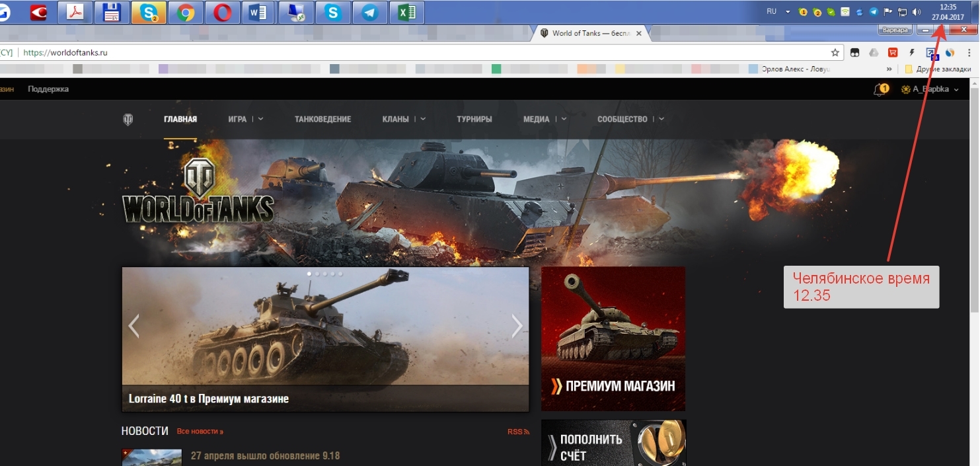Open Microsoft Excel from the taskbar
This screenshot has height=466, width=980.
(x=407, y=12)
